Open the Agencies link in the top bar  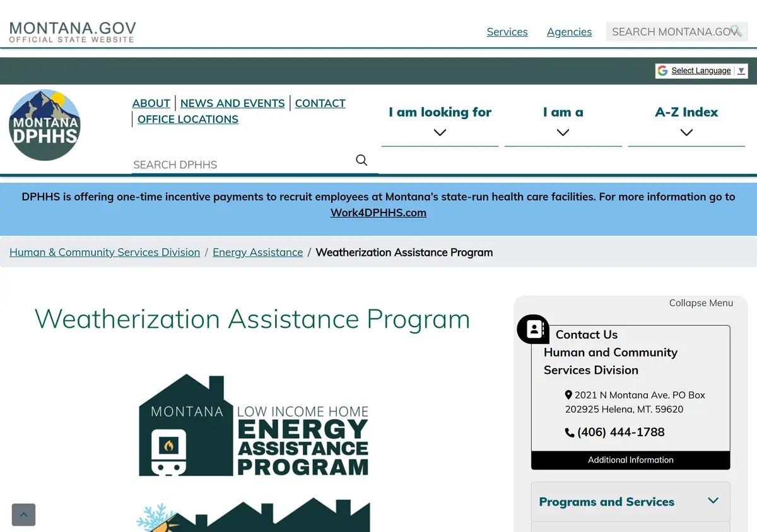569,32
